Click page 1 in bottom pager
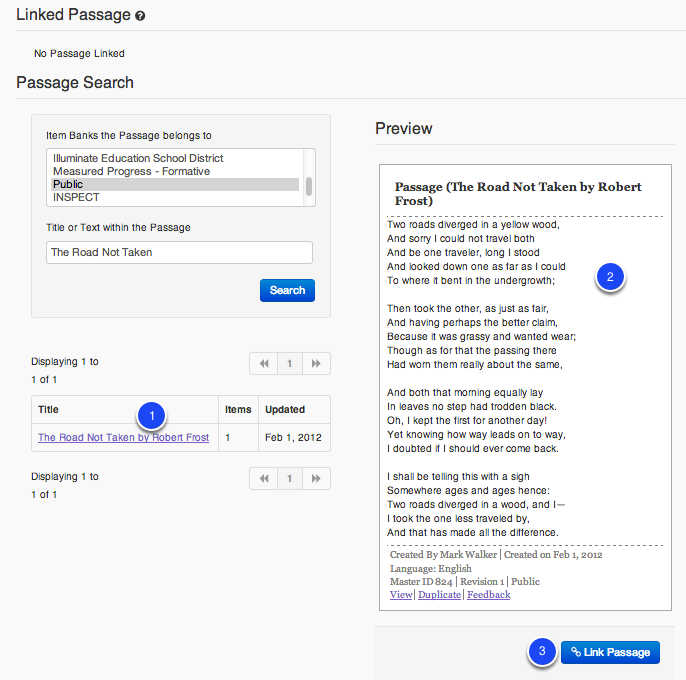 (x=289, y=479)
